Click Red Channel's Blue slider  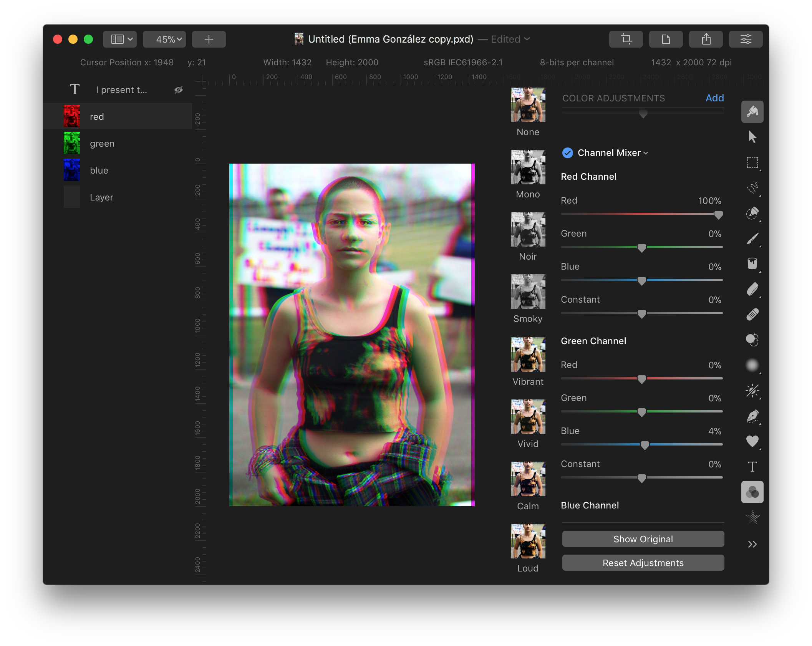click(641, 280)
